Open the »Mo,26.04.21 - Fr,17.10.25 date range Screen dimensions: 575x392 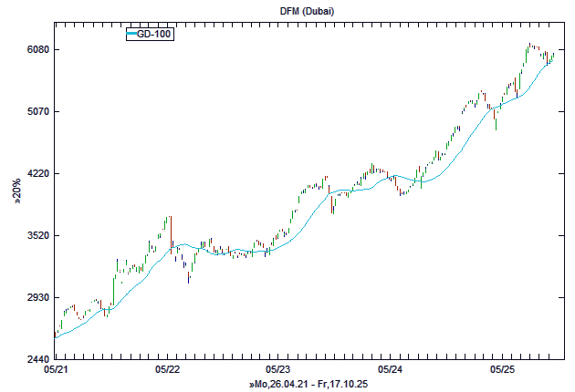click(x=308, y=386)
